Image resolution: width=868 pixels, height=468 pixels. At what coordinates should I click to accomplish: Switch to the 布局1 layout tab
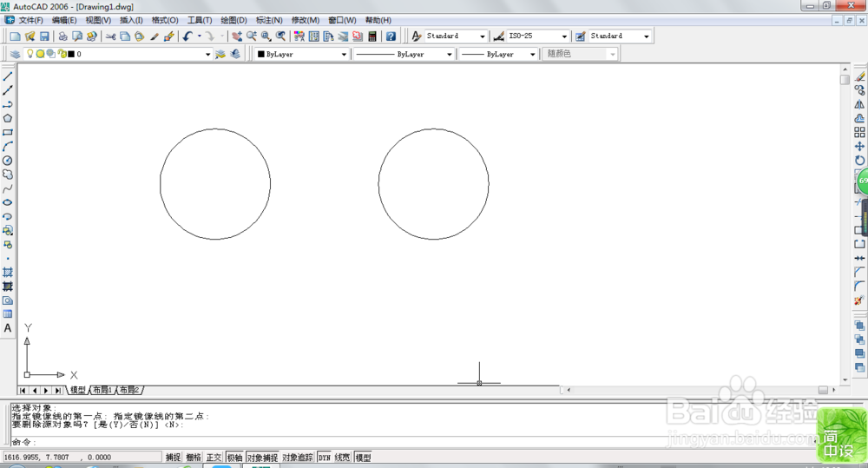click(x=102, y=390)
